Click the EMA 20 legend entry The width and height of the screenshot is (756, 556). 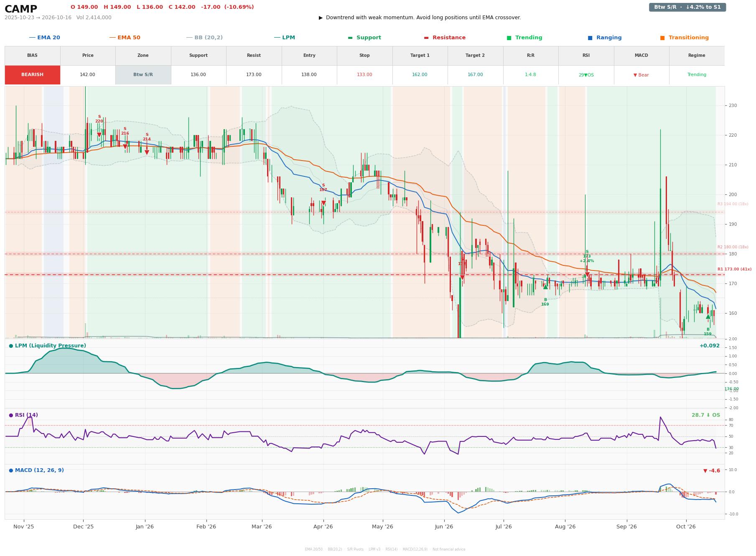coord(44,38)
